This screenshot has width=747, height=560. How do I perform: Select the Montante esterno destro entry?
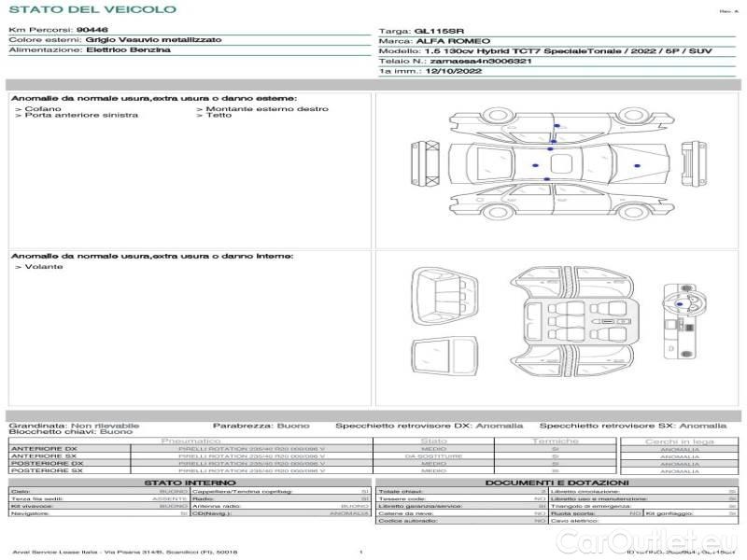tap(266, 108)
